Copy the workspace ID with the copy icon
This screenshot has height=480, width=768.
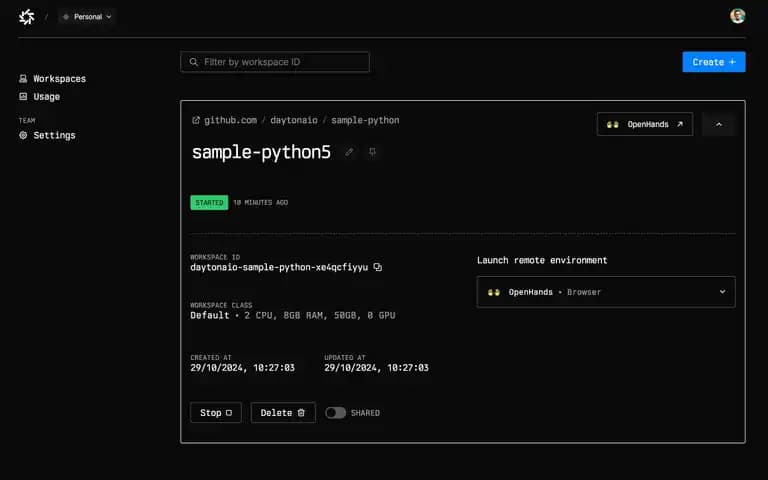pyautogui.click(x=378, y=267)
